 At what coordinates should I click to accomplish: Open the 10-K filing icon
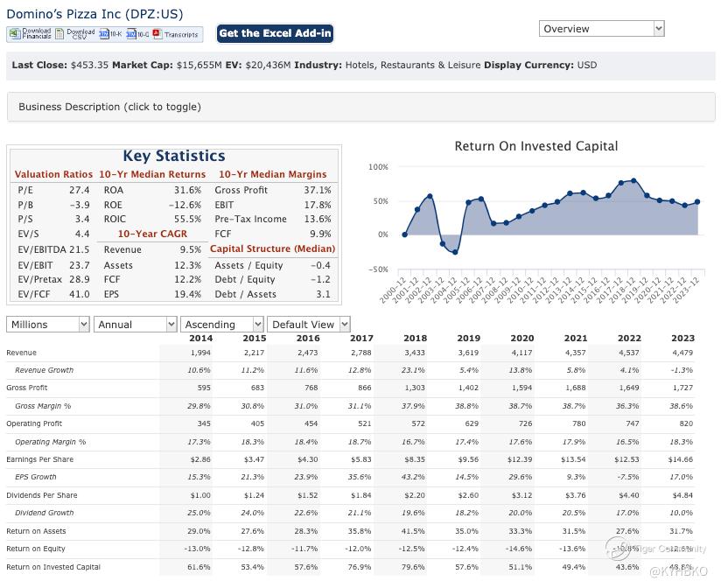point(110,34)
